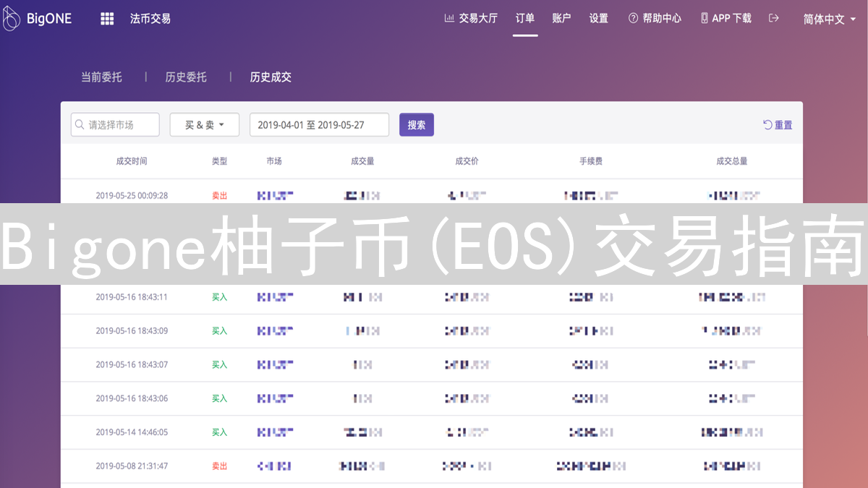Select the row timestamp 2019-05-14 14:46:05
868x488 pixels.
click(x=132, y=432)
